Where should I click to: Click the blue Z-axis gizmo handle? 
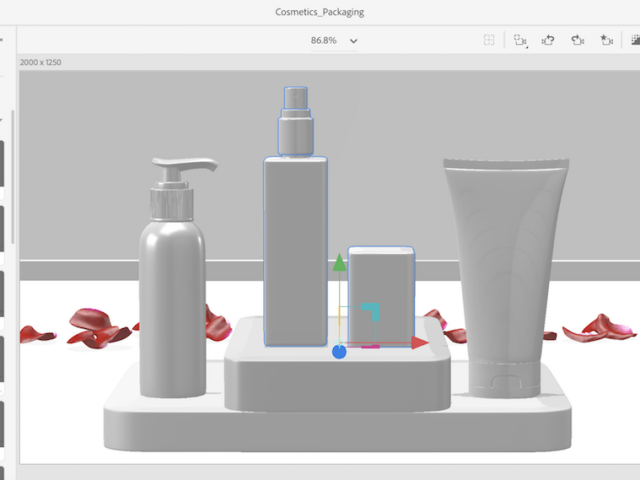(x=339, y=351)
